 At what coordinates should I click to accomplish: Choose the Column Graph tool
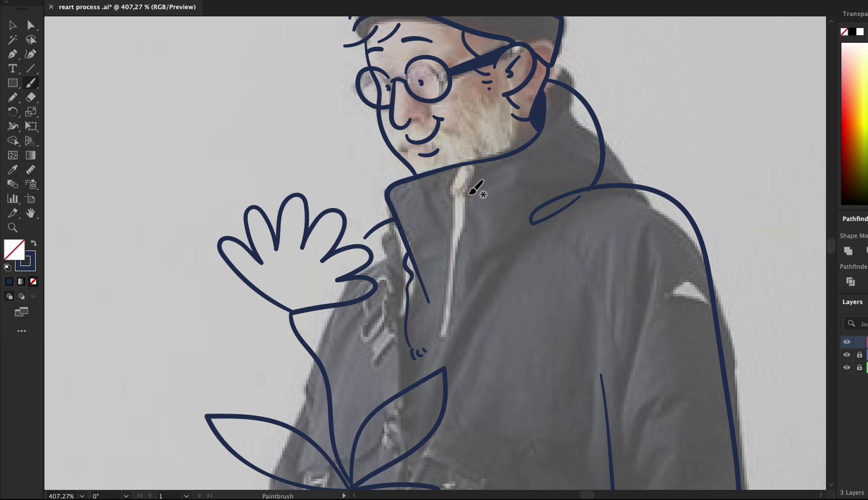13,199
